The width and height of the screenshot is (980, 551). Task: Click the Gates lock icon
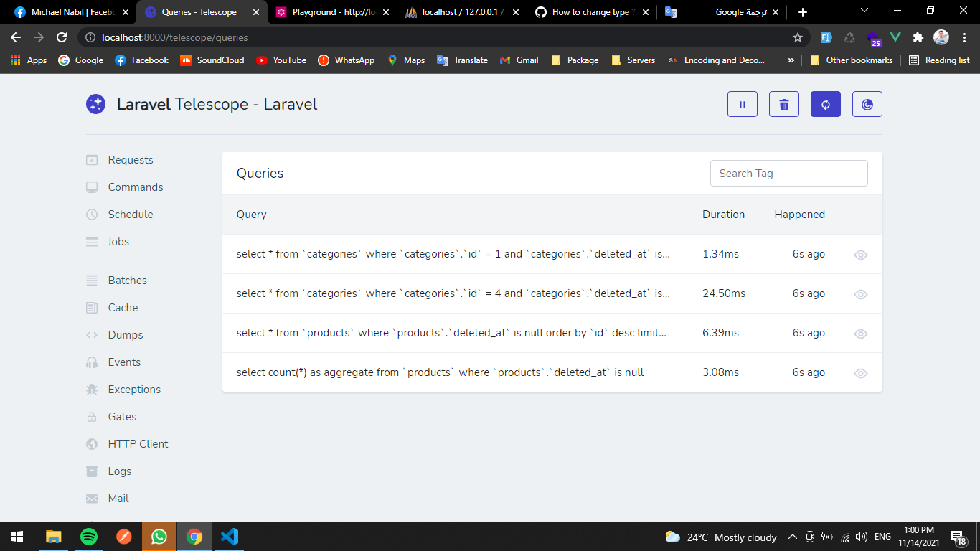pos(92,417)
